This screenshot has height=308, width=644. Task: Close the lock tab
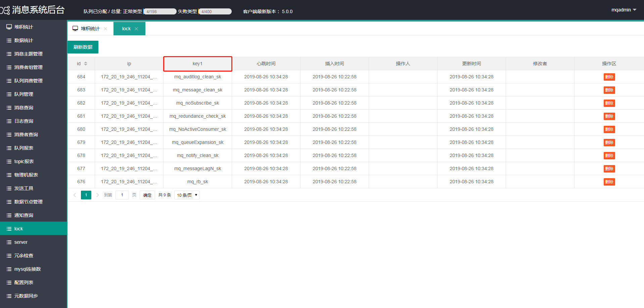(x=136, y=29)
